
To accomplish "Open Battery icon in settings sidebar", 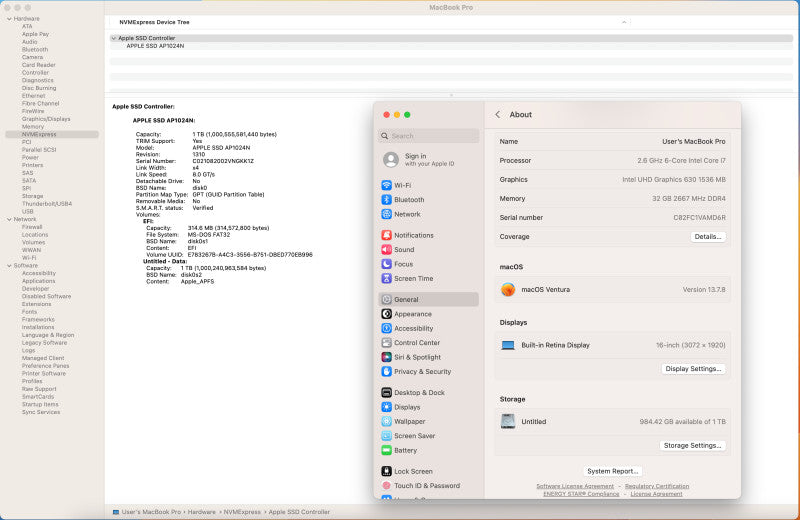I will click(386, 450).
